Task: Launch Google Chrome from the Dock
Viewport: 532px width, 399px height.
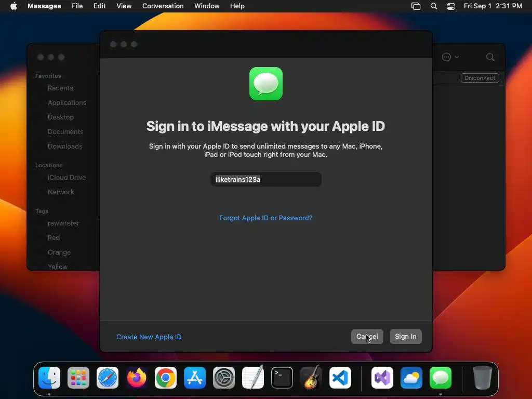Action: click(x=166, y=378)
